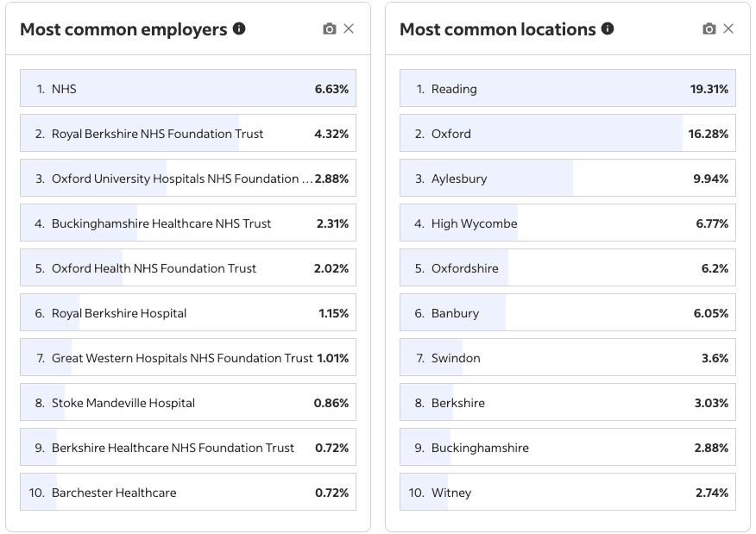This screenshot has width=756, height=534.
Task: Select the NHS employer row
Action: [x=188, y=89]
